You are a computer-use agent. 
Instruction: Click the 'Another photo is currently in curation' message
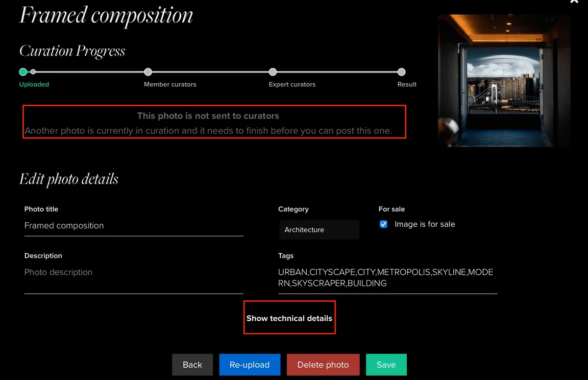click(x=208, y=131)
